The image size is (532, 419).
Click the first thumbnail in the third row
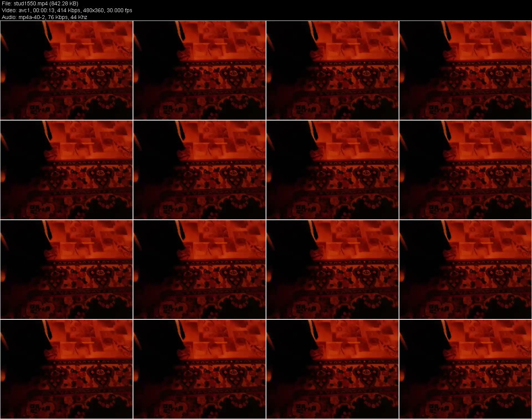click(x=66, y=270)
